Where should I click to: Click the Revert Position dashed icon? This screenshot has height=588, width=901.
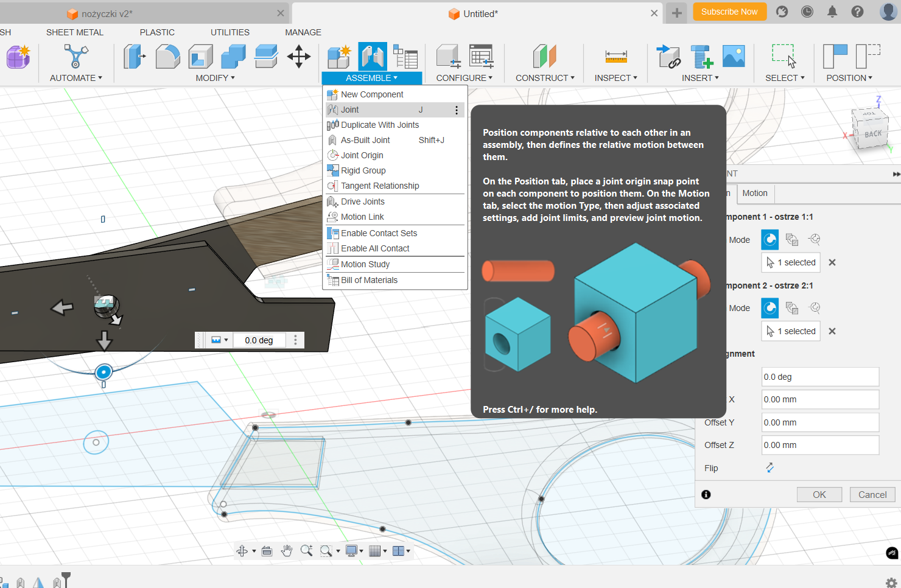pos(868,57)
